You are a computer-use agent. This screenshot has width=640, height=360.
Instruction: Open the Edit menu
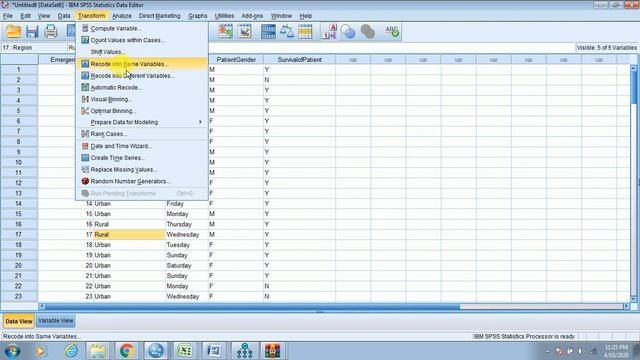coord(25,16)
